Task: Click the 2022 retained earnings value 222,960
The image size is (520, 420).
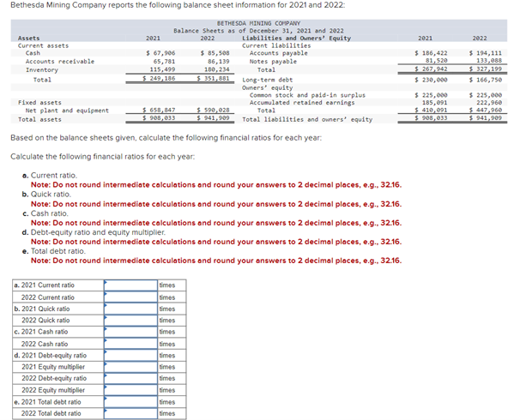Action: [x=489, y=103]
